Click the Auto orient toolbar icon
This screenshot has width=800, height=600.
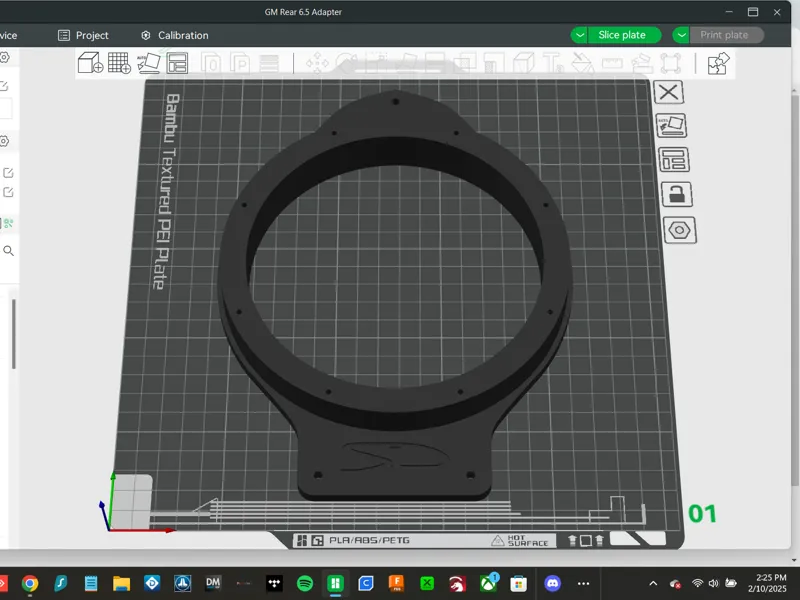(148, 63)
